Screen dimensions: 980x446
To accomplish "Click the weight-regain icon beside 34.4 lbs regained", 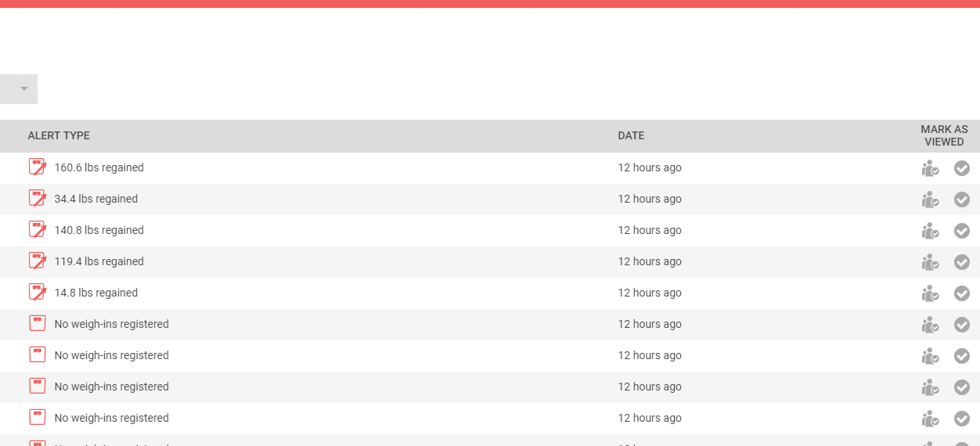I will [x=38, y=198].
